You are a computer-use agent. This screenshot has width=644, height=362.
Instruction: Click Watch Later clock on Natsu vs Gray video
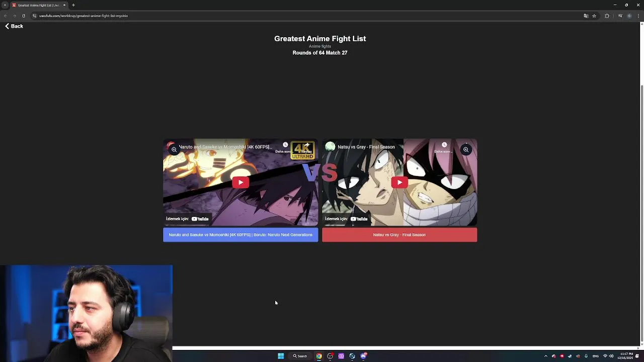coord(444,145)
